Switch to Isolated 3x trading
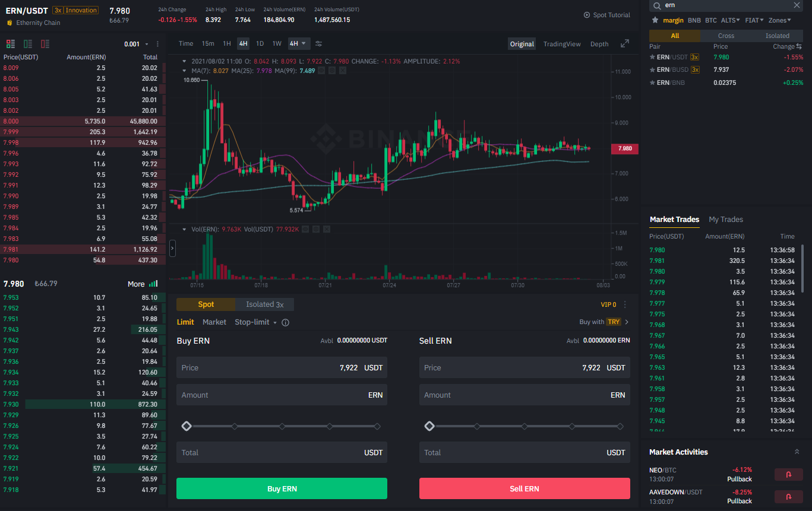The image size is (812, 511). pos(265,304)
